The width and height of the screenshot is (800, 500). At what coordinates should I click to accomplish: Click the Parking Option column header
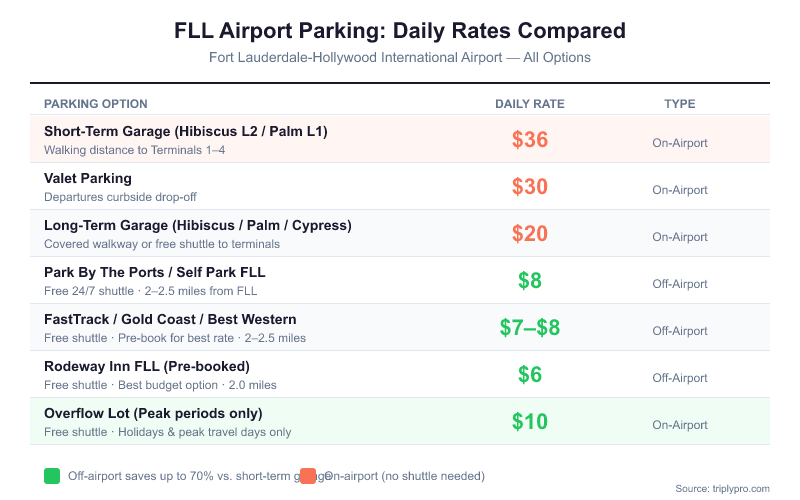(x=96, y=104)
